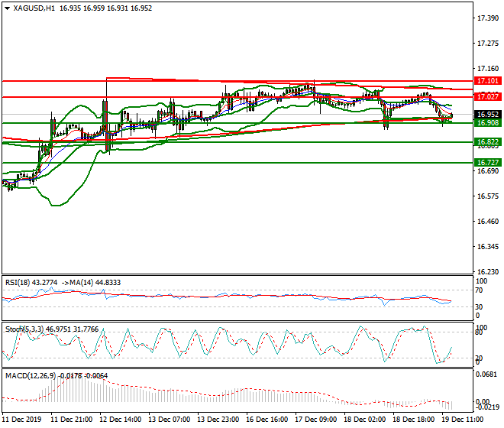Click the 12 Dec 14:00 time axis label
The height and width of the screenshot is (428, 504).
pyautogui.click(x=120, y=420)
